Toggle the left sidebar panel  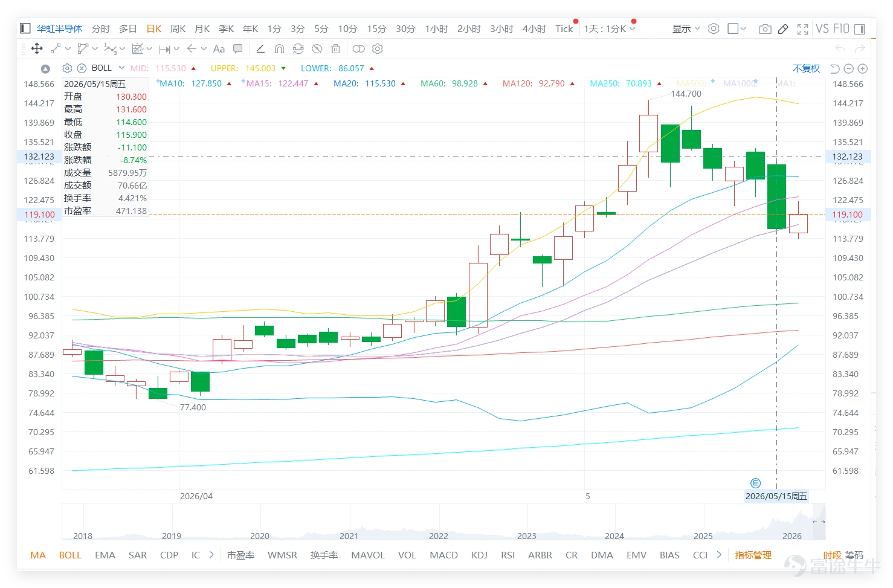point(25,28)
